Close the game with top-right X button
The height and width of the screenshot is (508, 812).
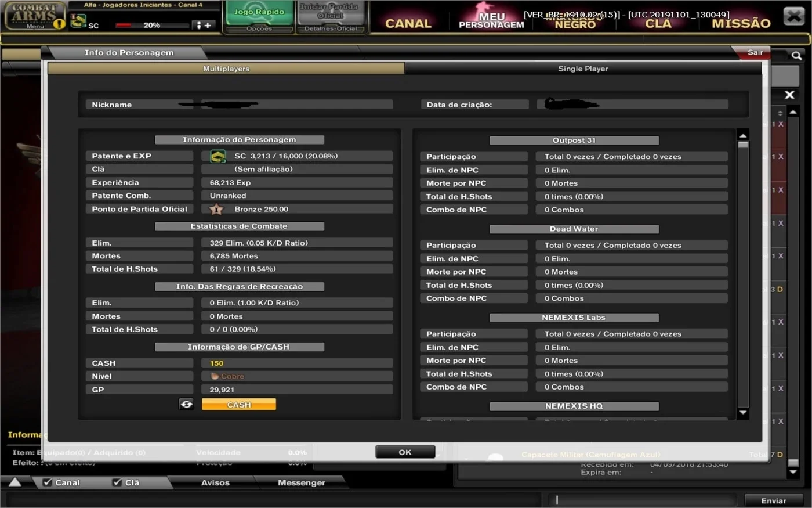pos(793,16)
